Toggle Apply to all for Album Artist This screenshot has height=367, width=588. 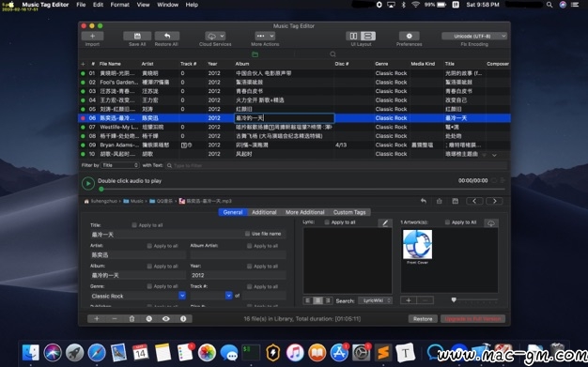249,246
